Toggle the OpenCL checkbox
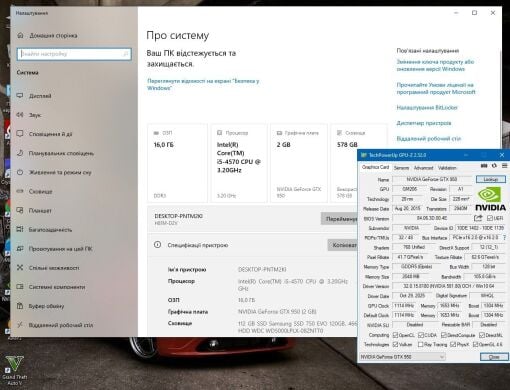510x390 pixels. pos(395,335)
